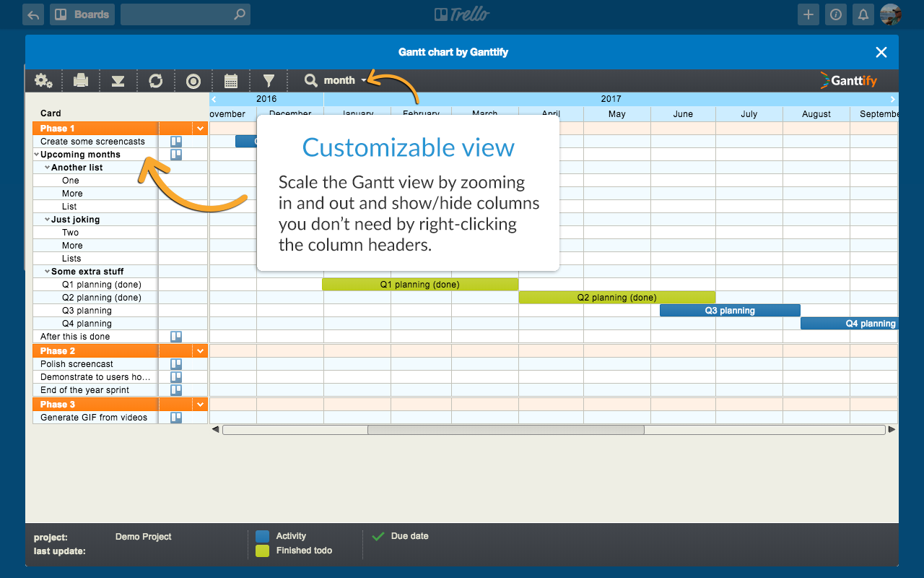Click the Trello logo home link
This screenshot has height=578, width=924.
[x=462, y=14]
